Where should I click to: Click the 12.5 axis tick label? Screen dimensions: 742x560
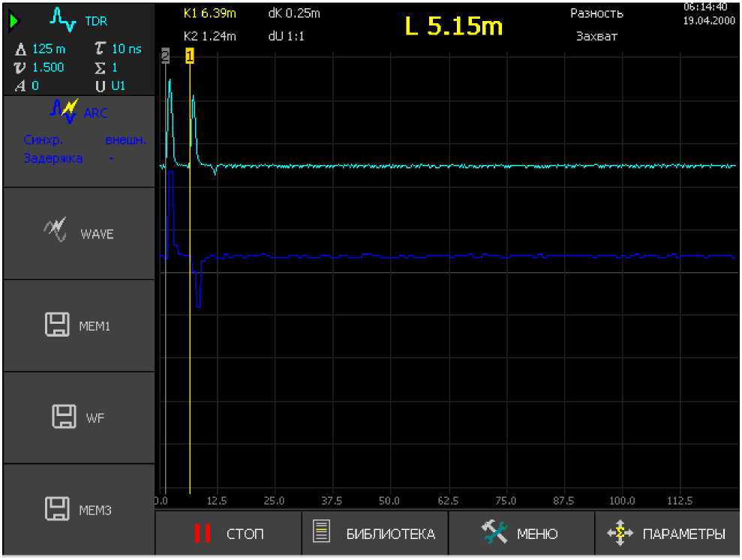216,501
